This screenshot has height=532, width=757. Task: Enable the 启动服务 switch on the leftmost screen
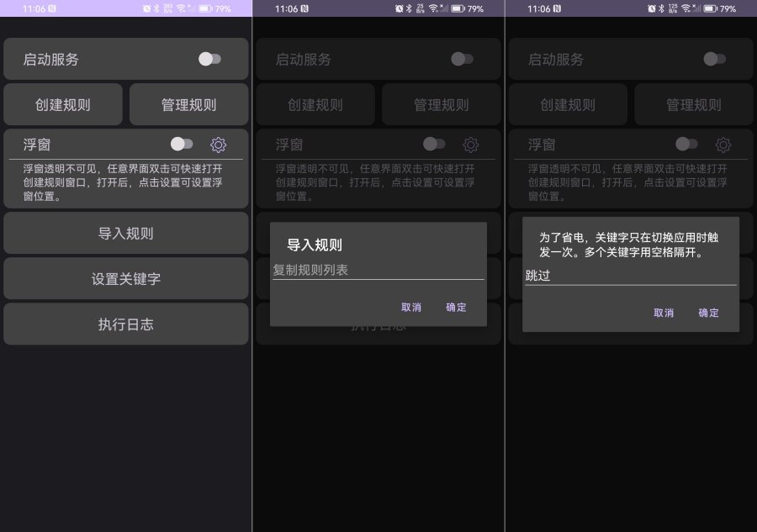209,59
